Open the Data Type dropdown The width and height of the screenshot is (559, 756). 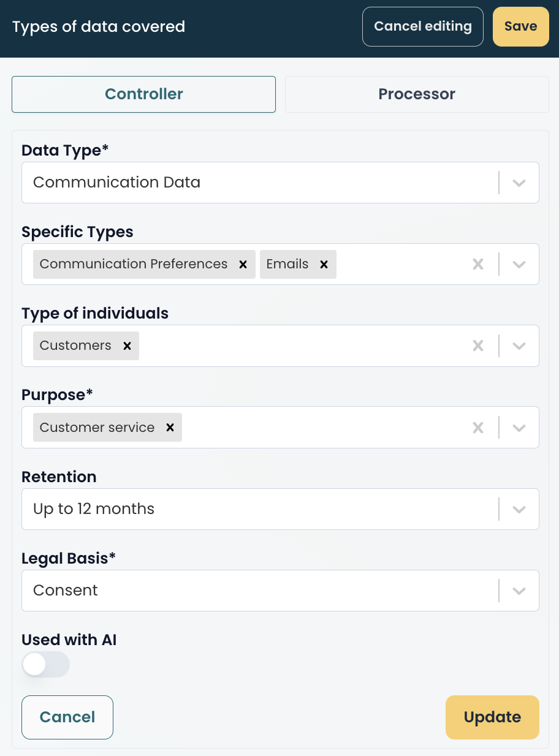[x=519, y=182]
